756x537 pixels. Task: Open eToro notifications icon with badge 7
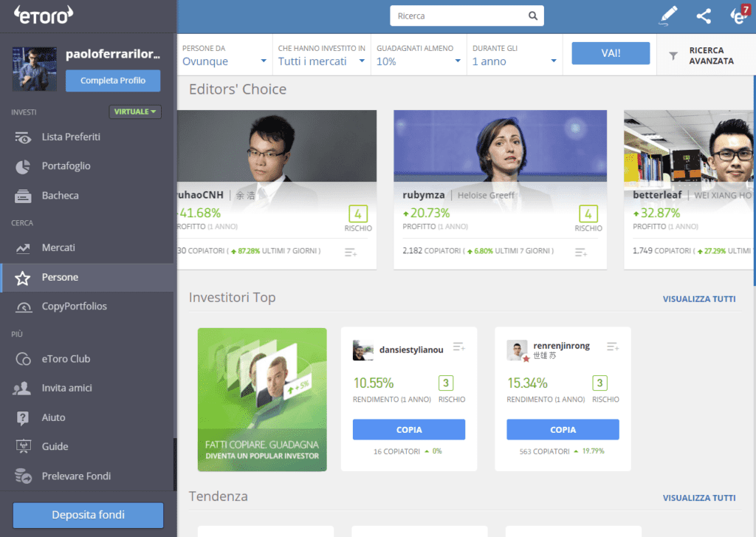point(739,16)
